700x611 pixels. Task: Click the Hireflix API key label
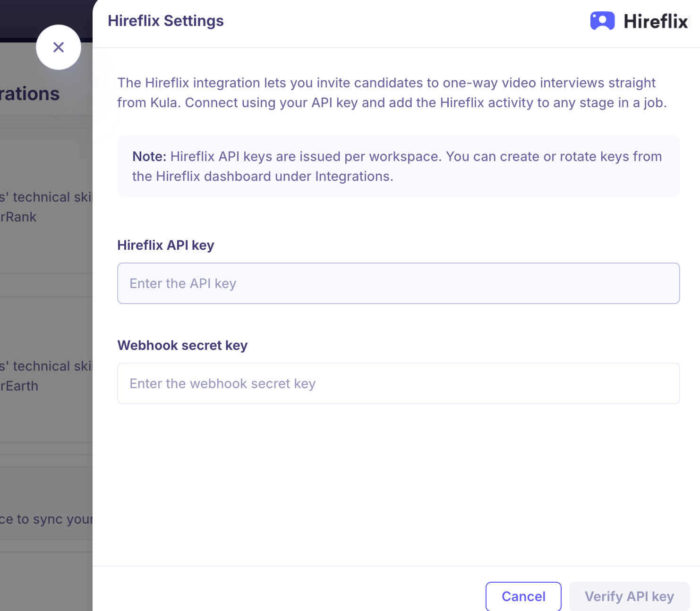pos(166,245)
